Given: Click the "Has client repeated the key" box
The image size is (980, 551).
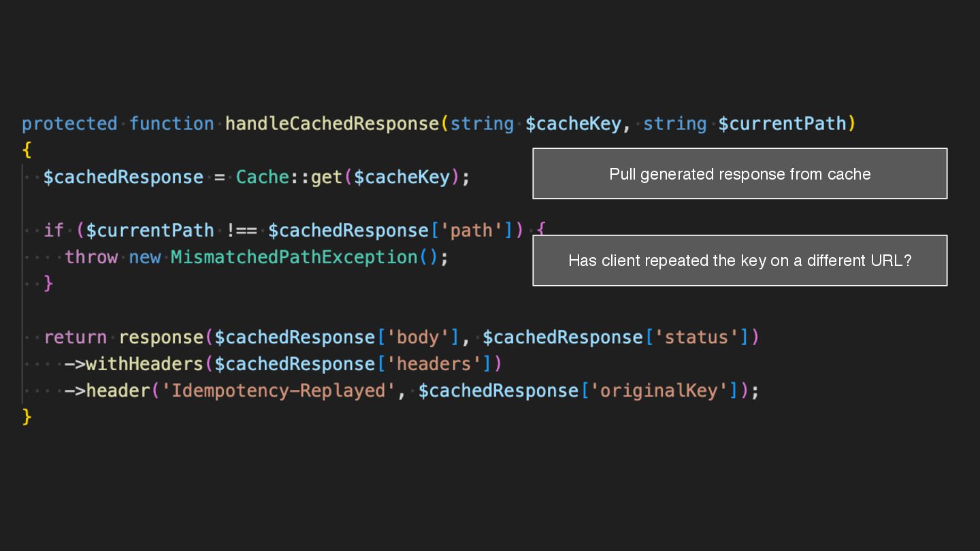Looking at the screenshot, I should pyautogui.click(x=740, y=261).
